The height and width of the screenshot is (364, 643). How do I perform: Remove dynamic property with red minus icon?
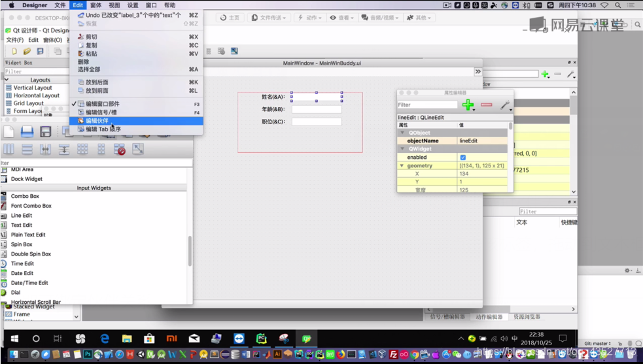(x=487, y=105)
